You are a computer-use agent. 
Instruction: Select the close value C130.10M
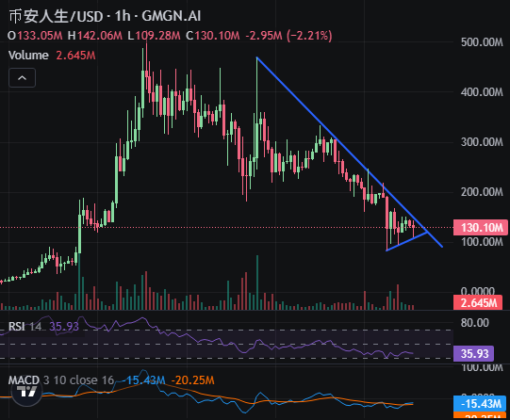pyautogui.click(x=213, y=36)
